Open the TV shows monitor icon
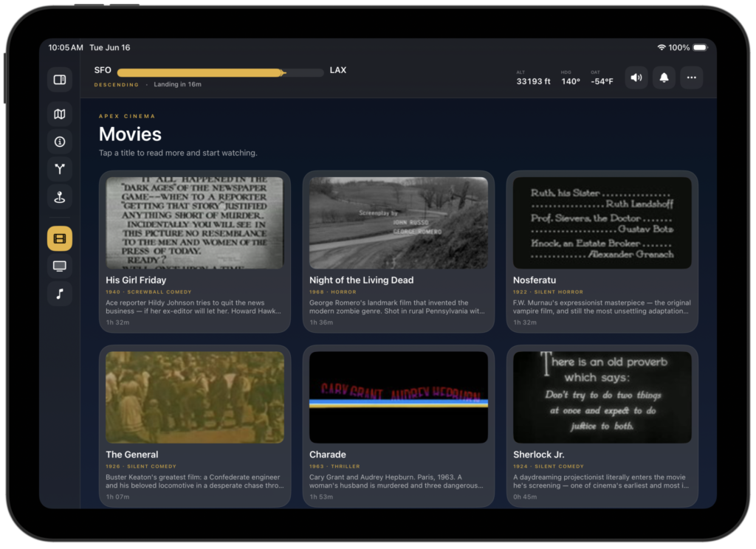This screenshot has height=549, width=756. (60, 266)
